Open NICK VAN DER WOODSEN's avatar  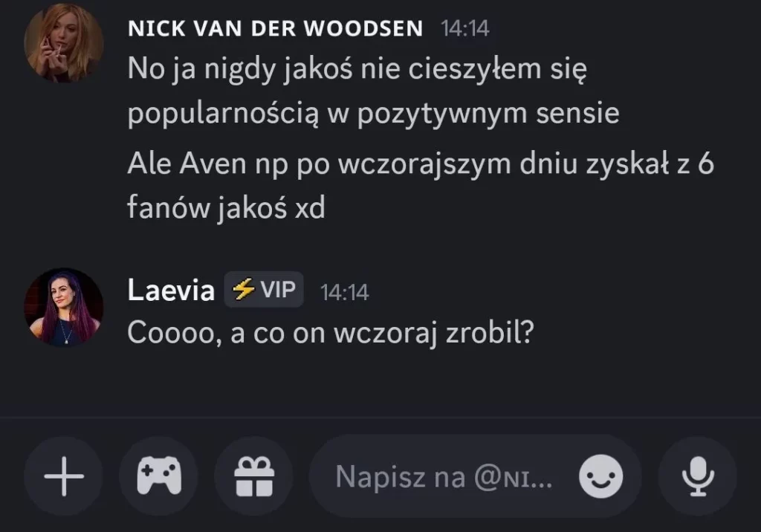pyautogui.click(x=64, y=42)
